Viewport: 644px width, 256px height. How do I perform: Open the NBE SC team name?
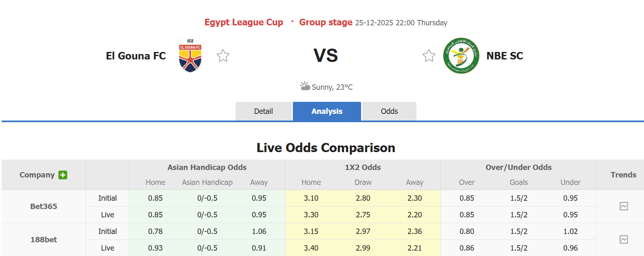(505, 56)
